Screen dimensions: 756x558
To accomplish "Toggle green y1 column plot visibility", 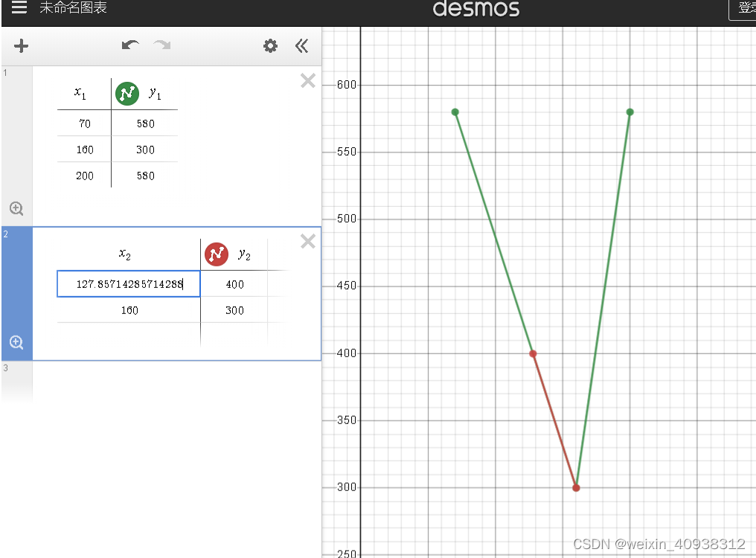I will (x=127, y=94).
